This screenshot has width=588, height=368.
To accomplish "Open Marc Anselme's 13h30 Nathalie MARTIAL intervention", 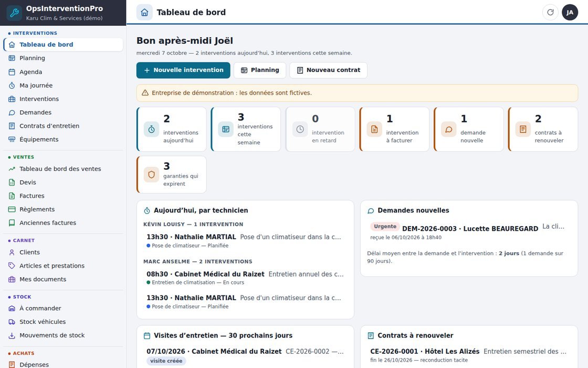I will (x=245, y=302).
